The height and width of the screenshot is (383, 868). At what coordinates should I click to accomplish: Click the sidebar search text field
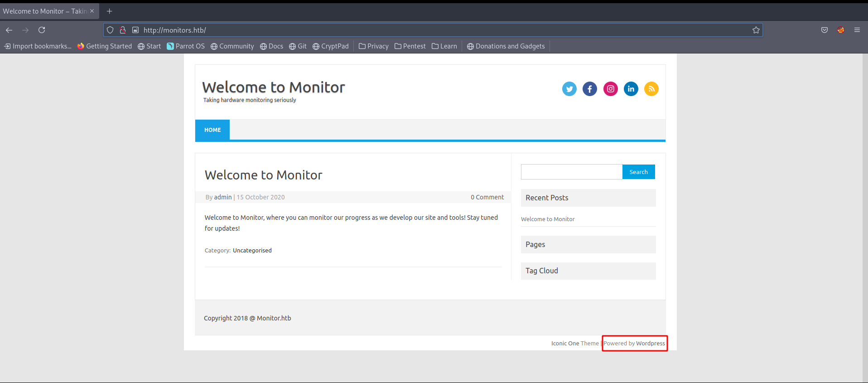tap(571, 172)
